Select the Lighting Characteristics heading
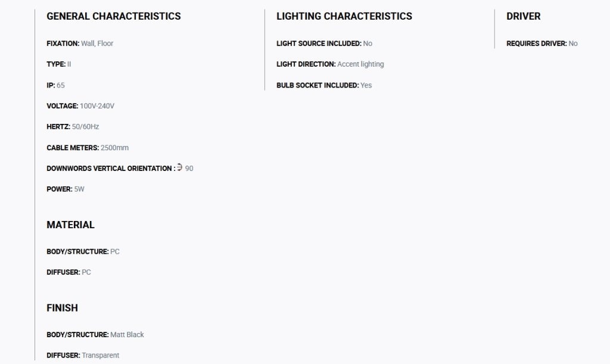The height and width of the screenshot is (364, 610). 344,16
